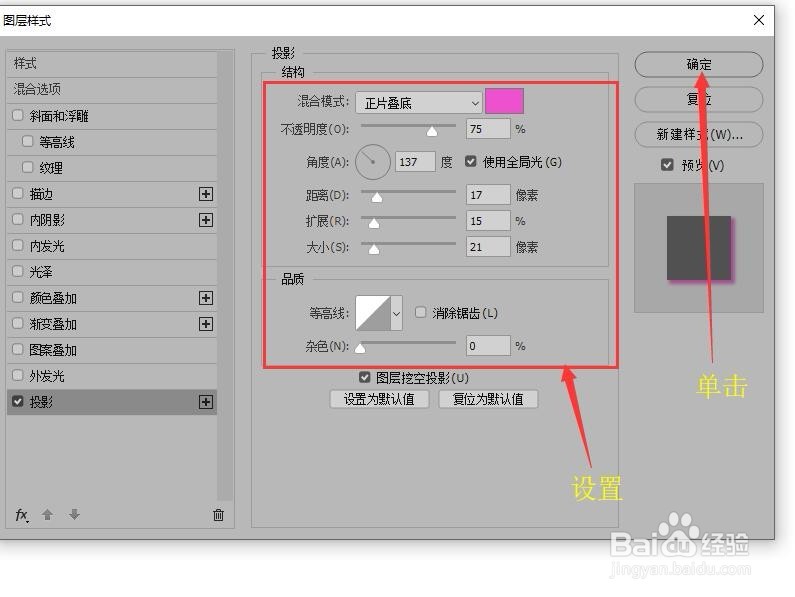
Task: Toggle 图层挖空投影 checkbox
Action: (364, 377)
